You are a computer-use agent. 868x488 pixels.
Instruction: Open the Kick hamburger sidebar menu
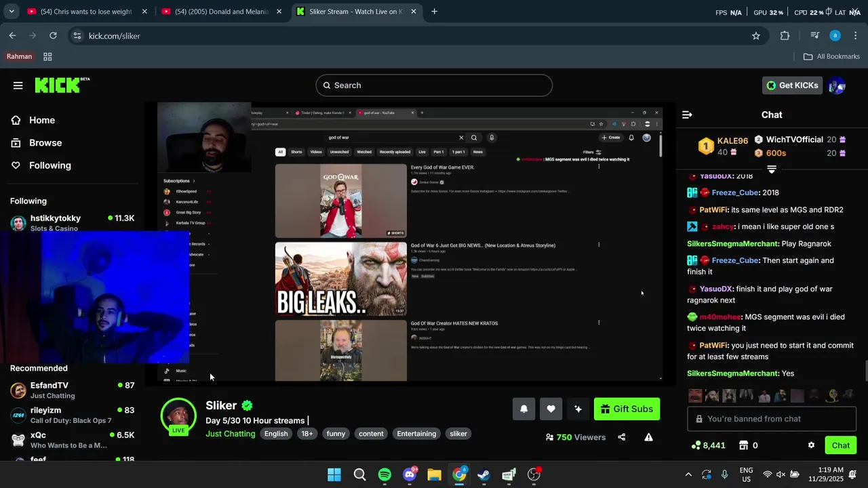(18, 85)
